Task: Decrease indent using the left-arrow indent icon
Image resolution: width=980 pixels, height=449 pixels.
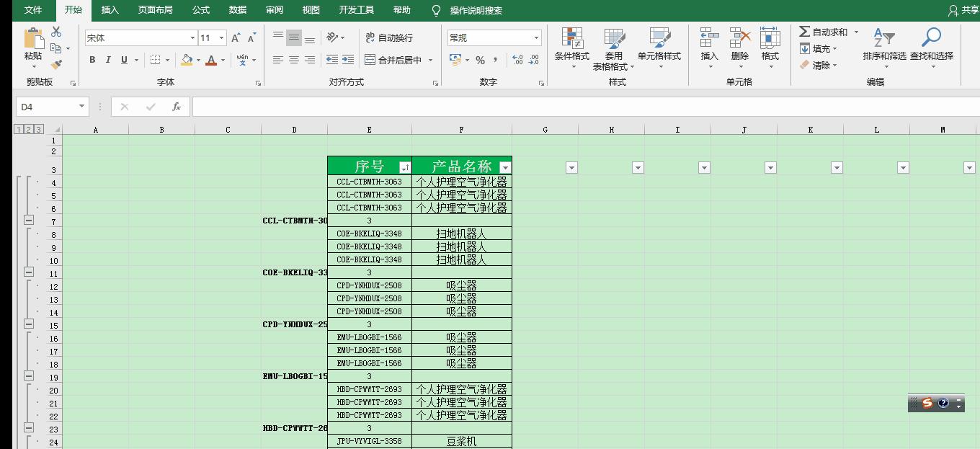Action: click(332, 60)
